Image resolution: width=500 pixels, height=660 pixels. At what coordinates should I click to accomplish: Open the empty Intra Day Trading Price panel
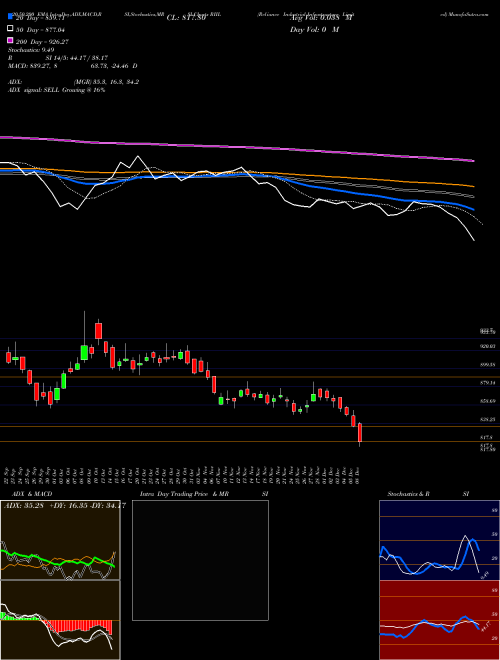(200, 560)
